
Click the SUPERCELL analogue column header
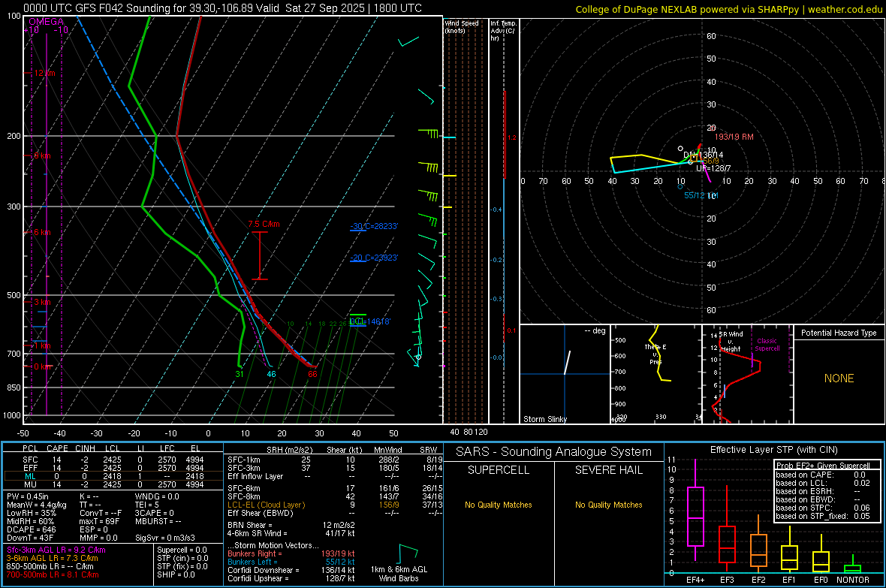(x=499, y=470)
